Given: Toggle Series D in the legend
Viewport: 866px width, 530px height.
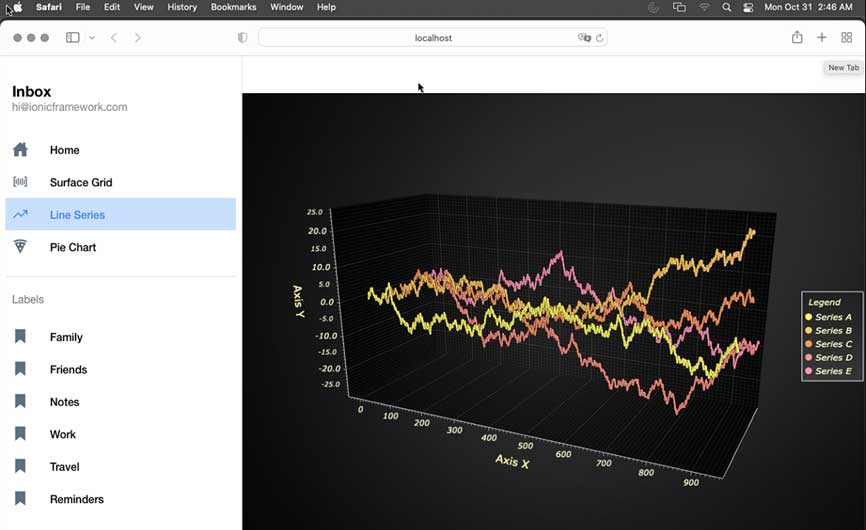Looking at the screenshot, I should tap(828, 357).
